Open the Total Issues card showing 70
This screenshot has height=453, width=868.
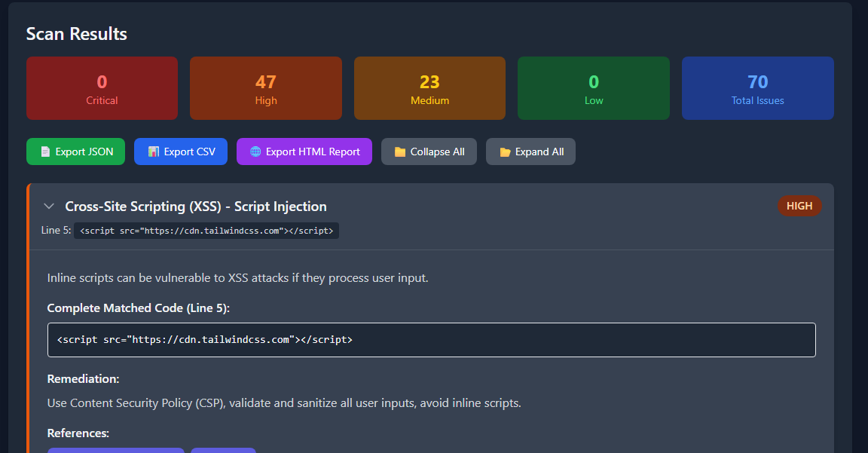[x=757, y=88]
